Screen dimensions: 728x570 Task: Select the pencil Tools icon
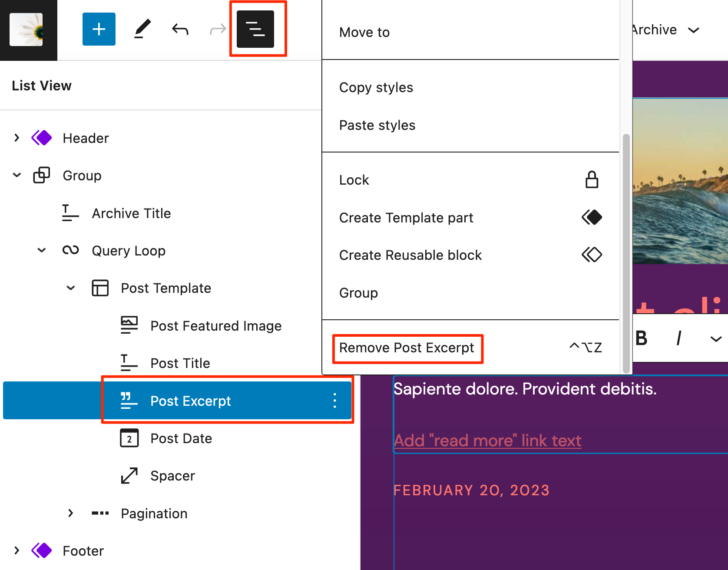point(142,29)
